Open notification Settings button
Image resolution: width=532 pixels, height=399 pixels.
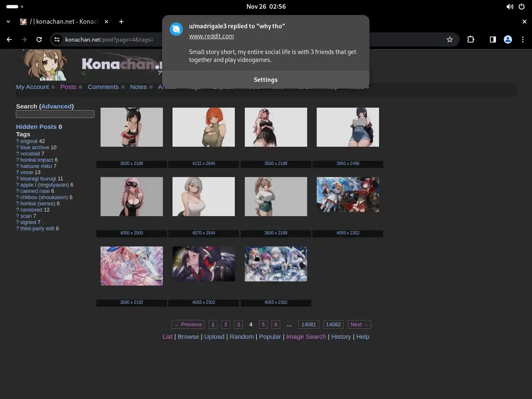point(266,80)
